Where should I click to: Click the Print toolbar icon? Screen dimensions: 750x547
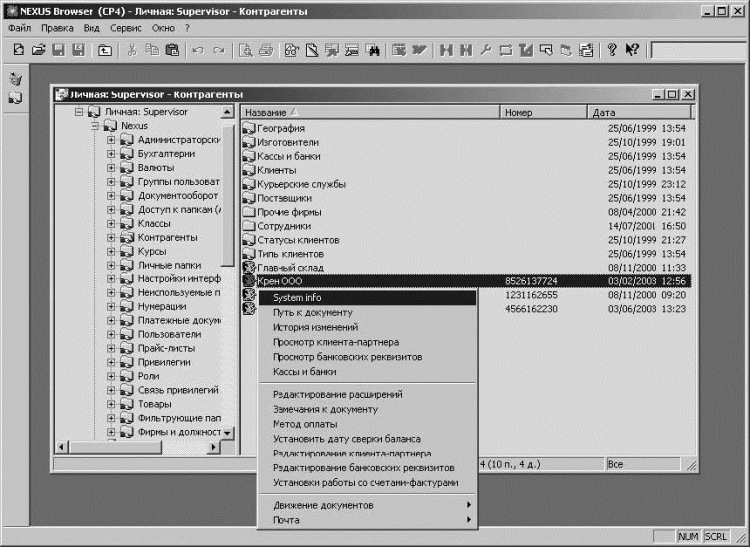click(266, 49)
